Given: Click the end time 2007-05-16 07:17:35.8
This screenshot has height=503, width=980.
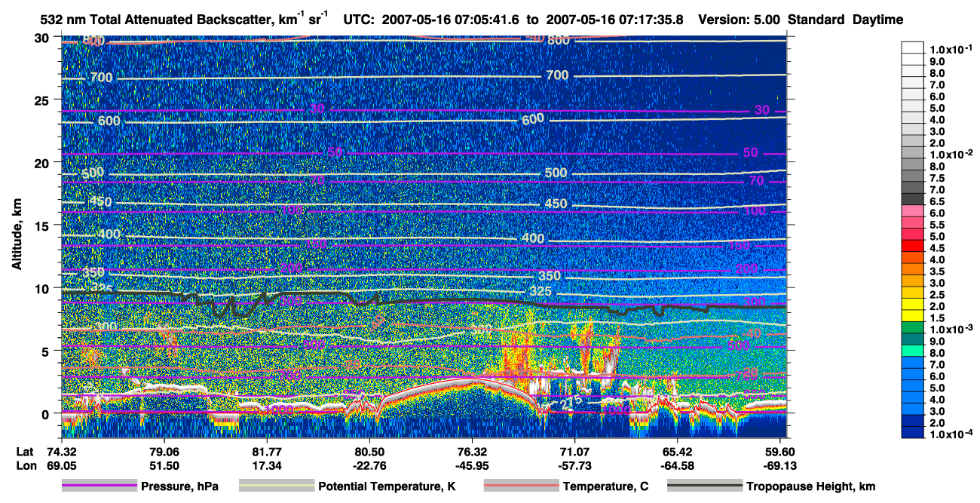Looking at the screenshot, I should [x=614, y=20].
